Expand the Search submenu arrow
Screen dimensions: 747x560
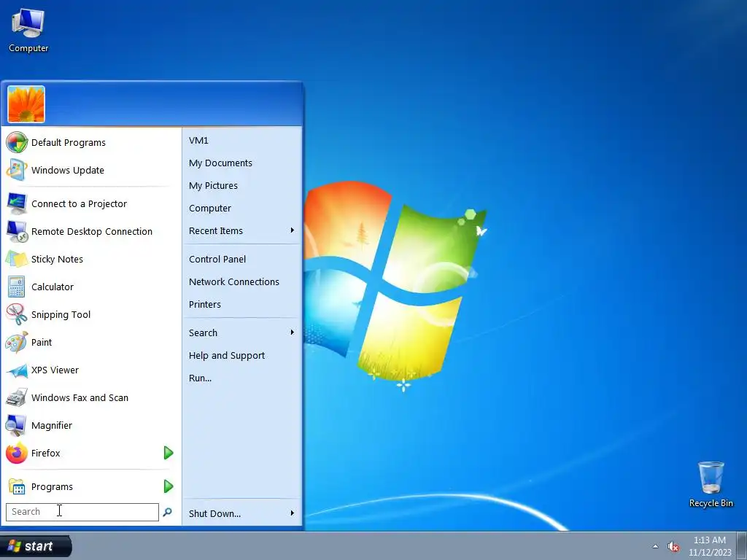click(292, 332)
